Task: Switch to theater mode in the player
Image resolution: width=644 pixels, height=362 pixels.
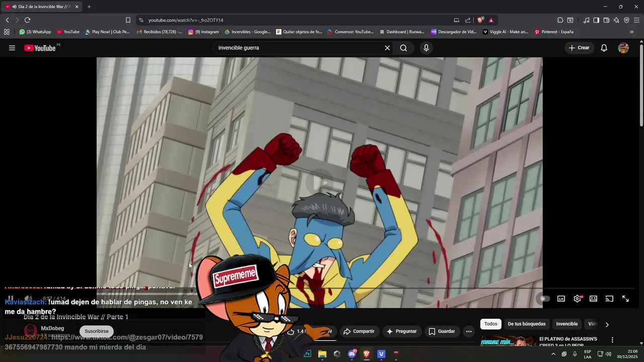Action: (x=593, y=299)
